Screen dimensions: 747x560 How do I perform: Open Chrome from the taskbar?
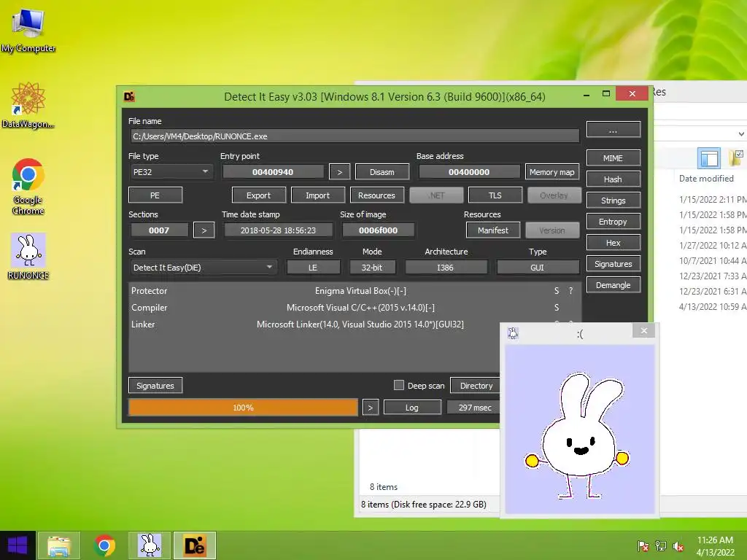click(104, 545)
